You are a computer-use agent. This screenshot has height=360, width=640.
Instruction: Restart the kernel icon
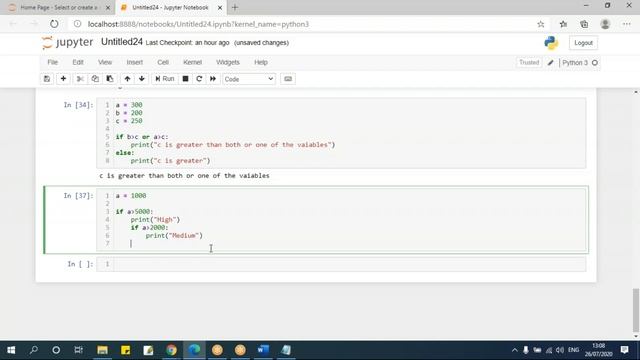coord(199,79)
